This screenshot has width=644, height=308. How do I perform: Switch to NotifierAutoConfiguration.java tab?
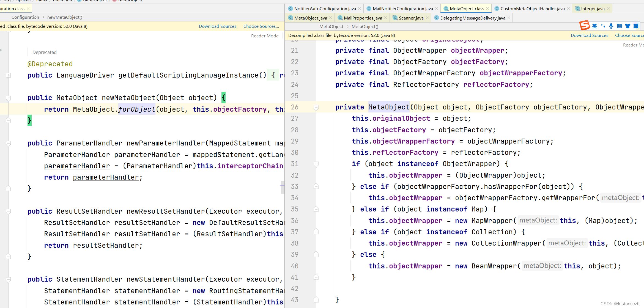[325, 9]
